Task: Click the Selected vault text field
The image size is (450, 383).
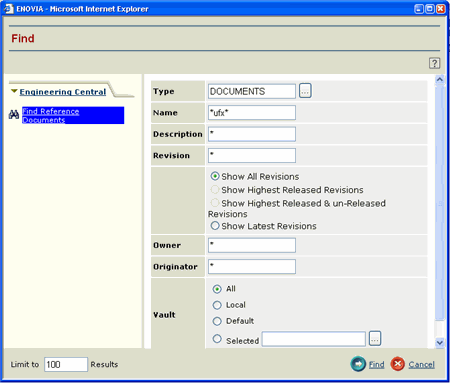Action: pos(313,339)
